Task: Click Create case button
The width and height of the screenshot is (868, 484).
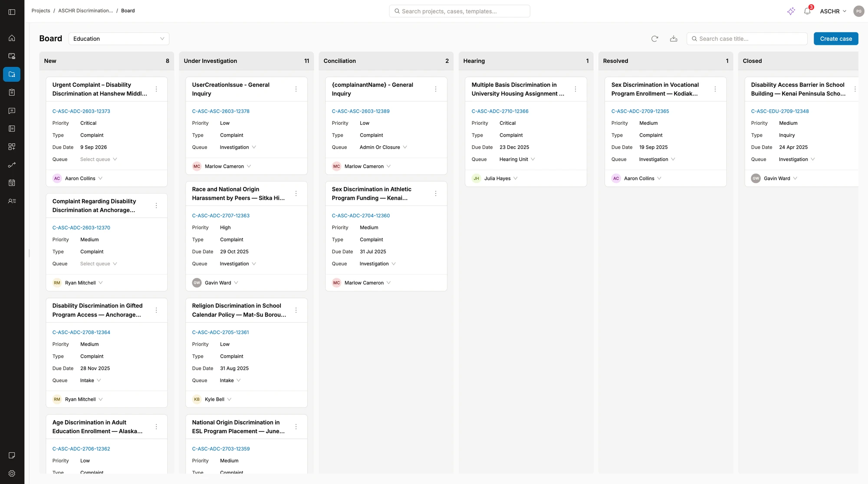Action: click(835, 39)
